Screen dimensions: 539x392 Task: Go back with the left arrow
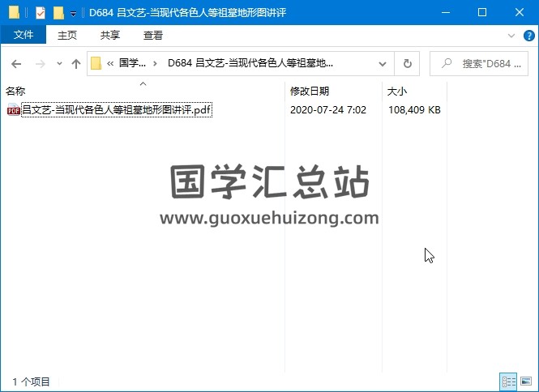[16, 63]
